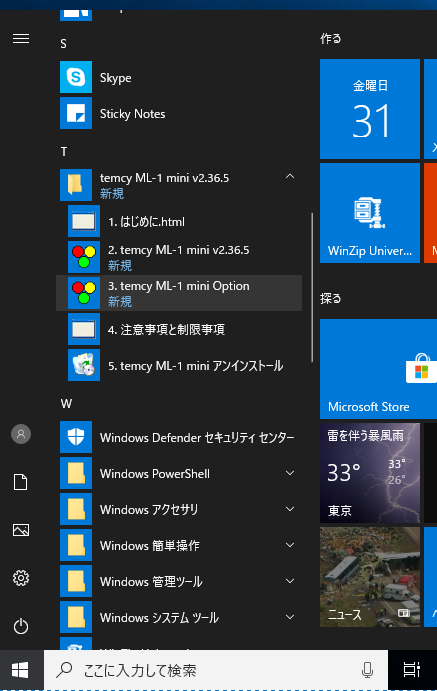Expand Windows 簡単操作 folder chevron
437x691 pixels.
pos(290,545)
